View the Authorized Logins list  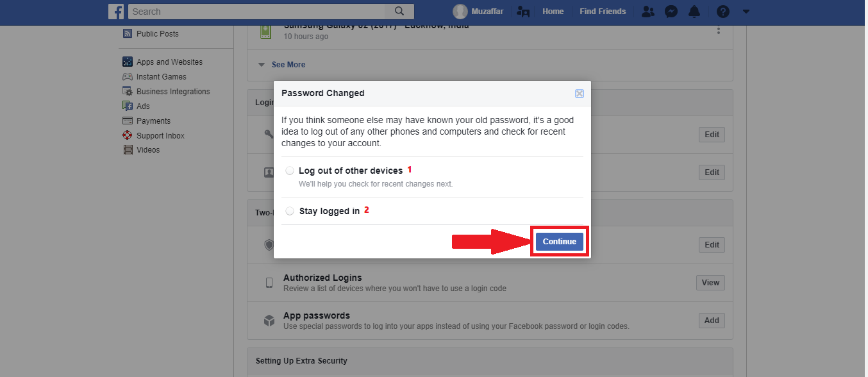710,282
